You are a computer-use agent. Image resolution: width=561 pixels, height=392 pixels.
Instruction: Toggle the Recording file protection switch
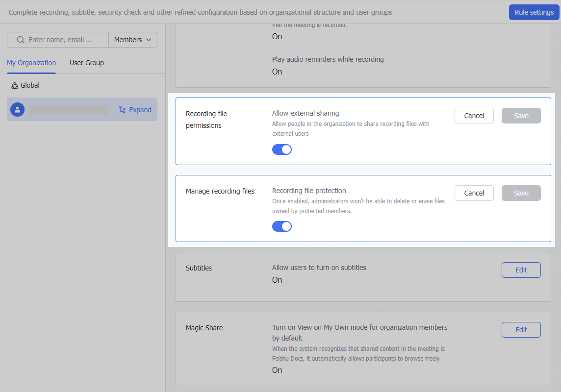[282, 226]
